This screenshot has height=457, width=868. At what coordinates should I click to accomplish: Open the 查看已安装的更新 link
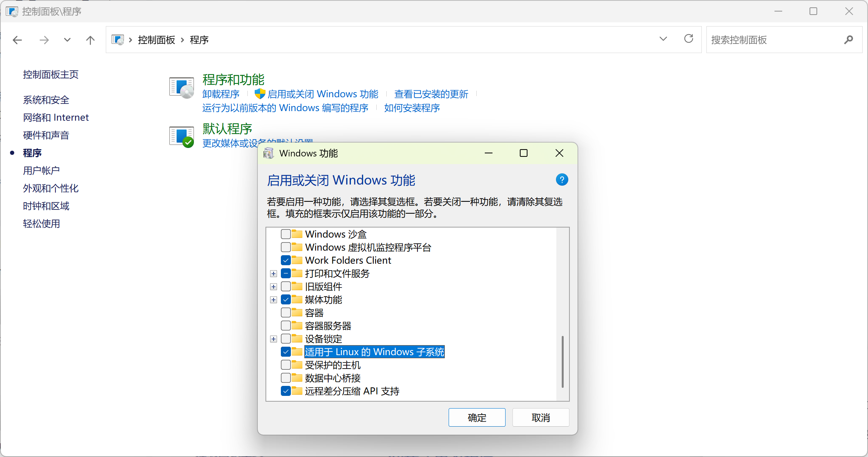tap(431, 94)
